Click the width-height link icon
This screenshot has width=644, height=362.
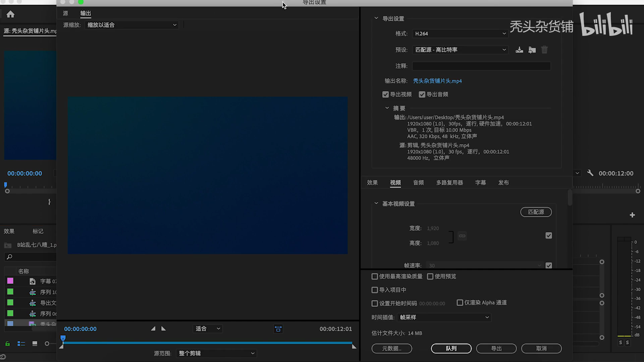coord(462,236)
